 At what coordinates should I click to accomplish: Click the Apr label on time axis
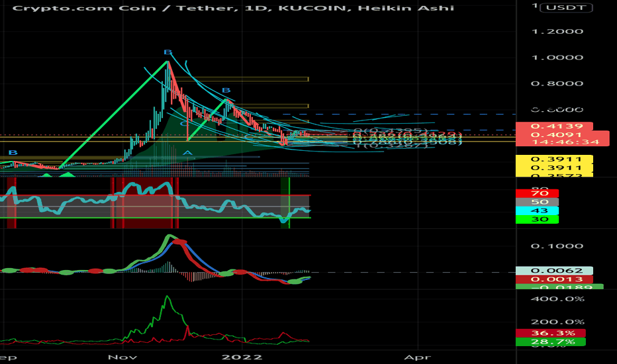418,357
